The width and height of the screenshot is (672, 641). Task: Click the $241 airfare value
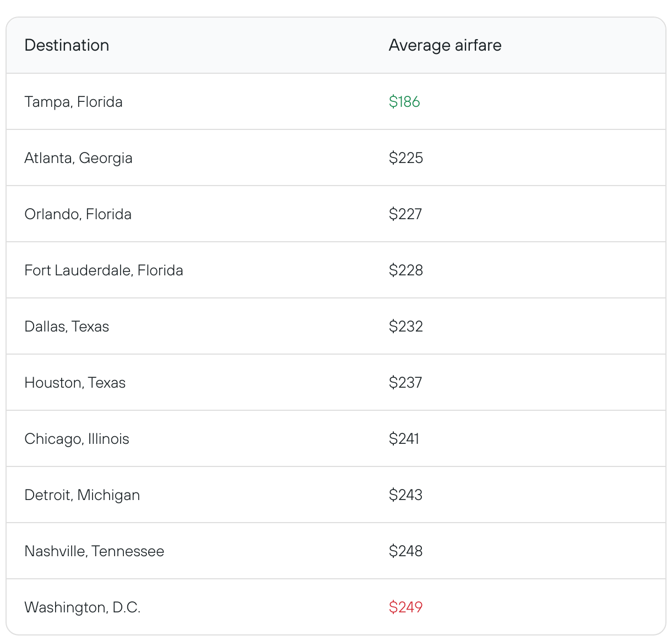coord(404,439)
